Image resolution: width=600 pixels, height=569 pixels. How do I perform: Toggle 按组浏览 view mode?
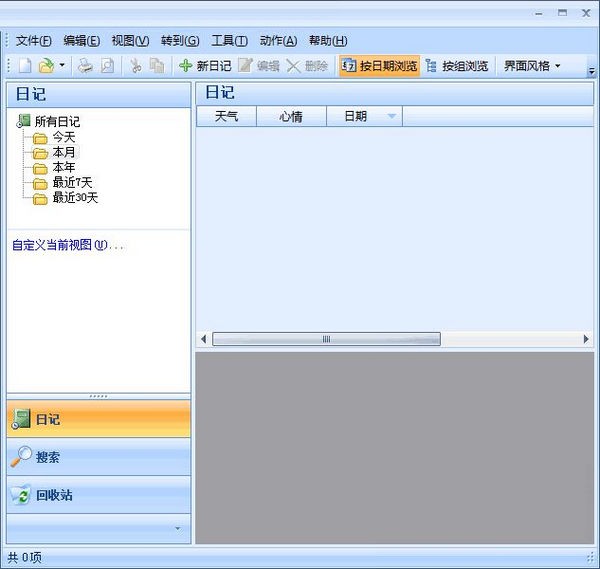[457, 66]
